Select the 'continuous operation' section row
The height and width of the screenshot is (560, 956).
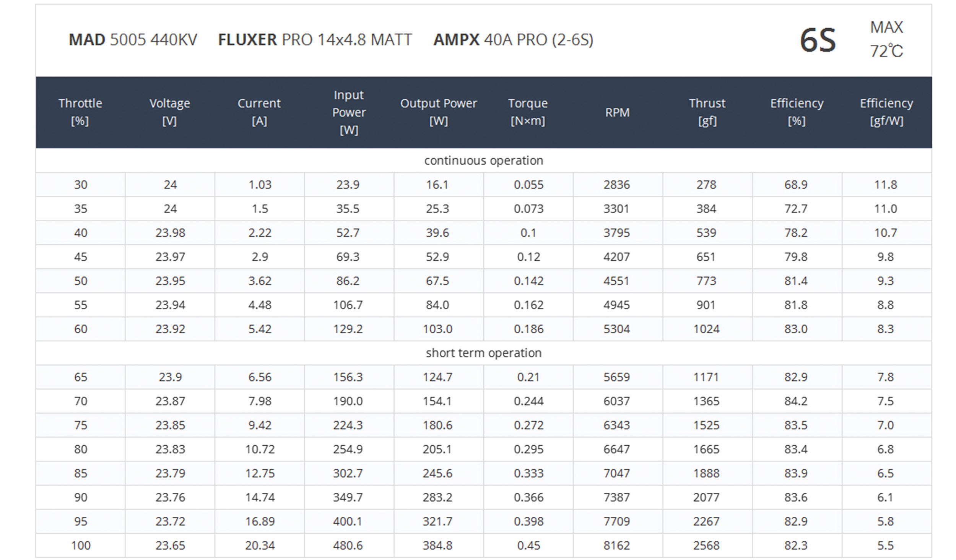pos(484,161)
